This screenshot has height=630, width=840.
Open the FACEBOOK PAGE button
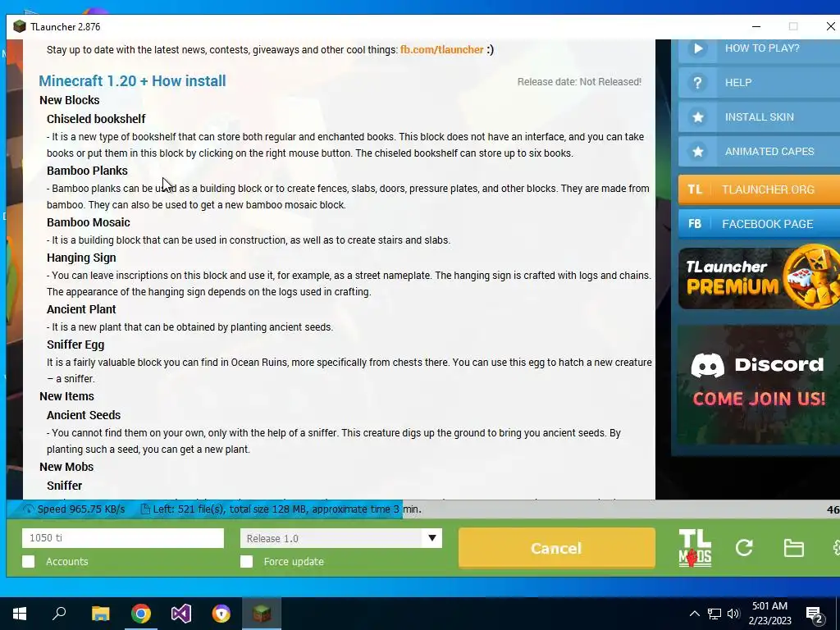pyautogui.click(x=759, y=224)
